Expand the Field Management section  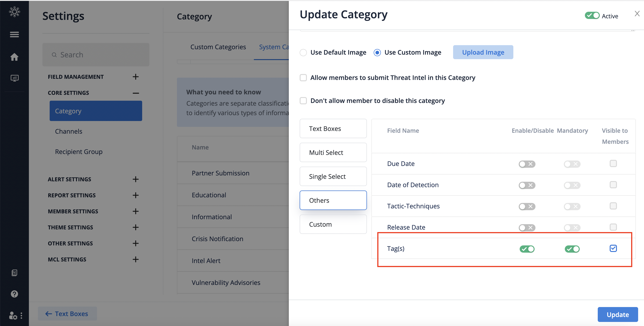click(x=135, y=77)
